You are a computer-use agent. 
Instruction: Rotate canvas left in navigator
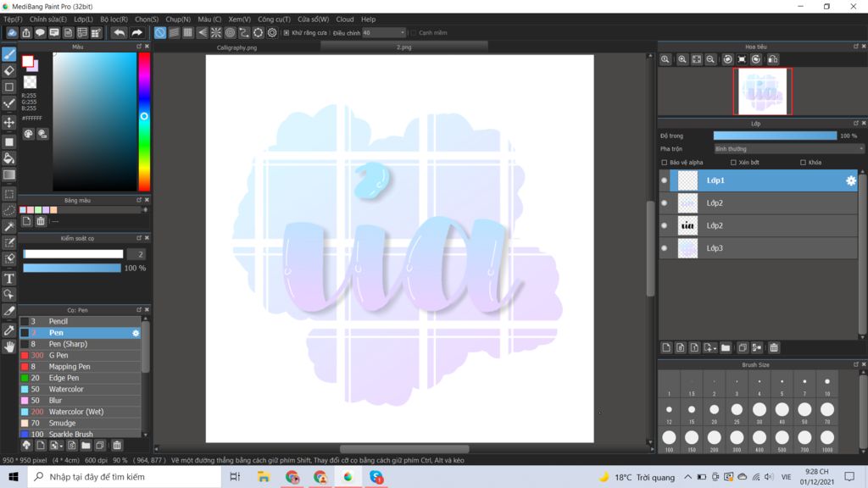point(727,59)
